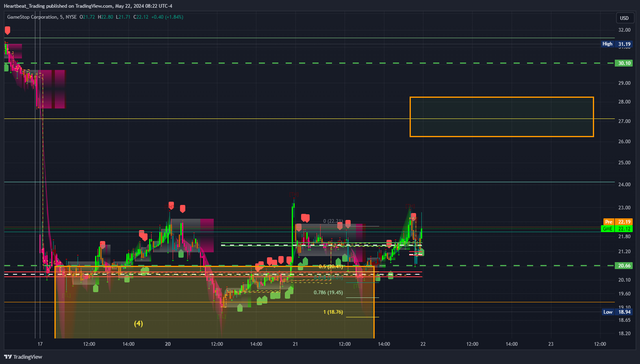Click the Heartbeat_Trading published caption

point(88,6)
